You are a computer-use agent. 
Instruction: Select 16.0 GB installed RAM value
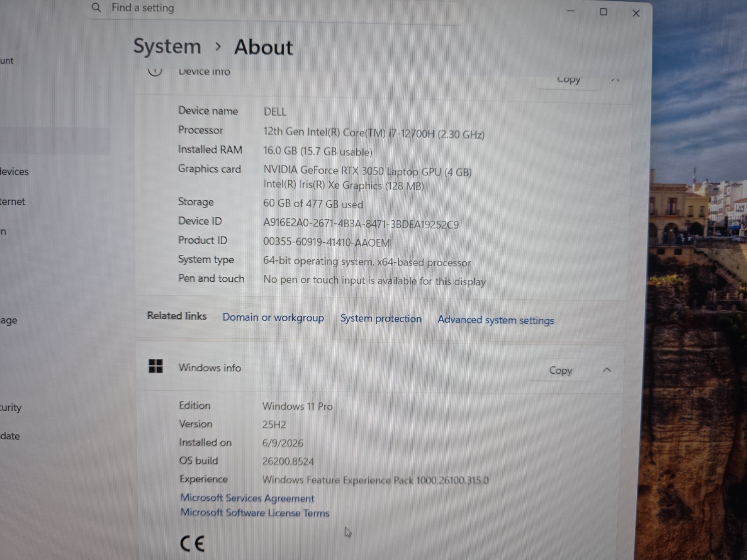click(x=317, y=152)
